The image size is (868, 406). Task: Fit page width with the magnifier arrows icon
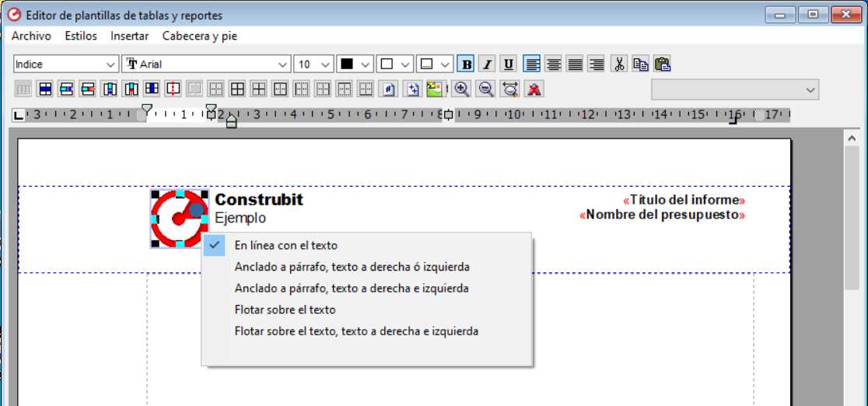point(510,89)
